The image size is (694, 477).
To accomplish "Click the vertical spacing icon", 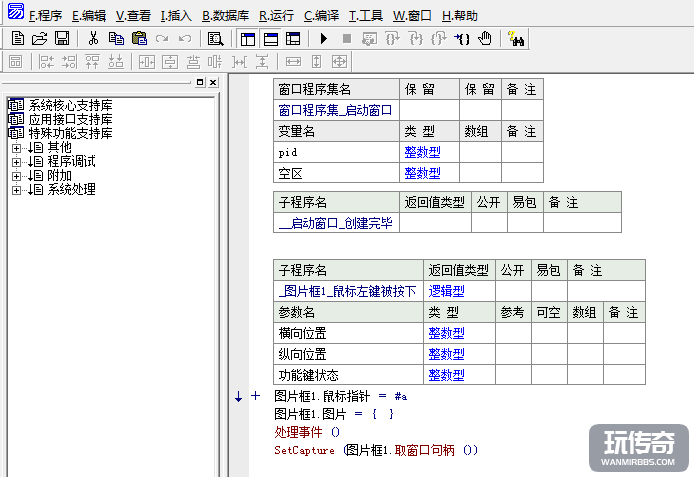I will tap(262, 62).
